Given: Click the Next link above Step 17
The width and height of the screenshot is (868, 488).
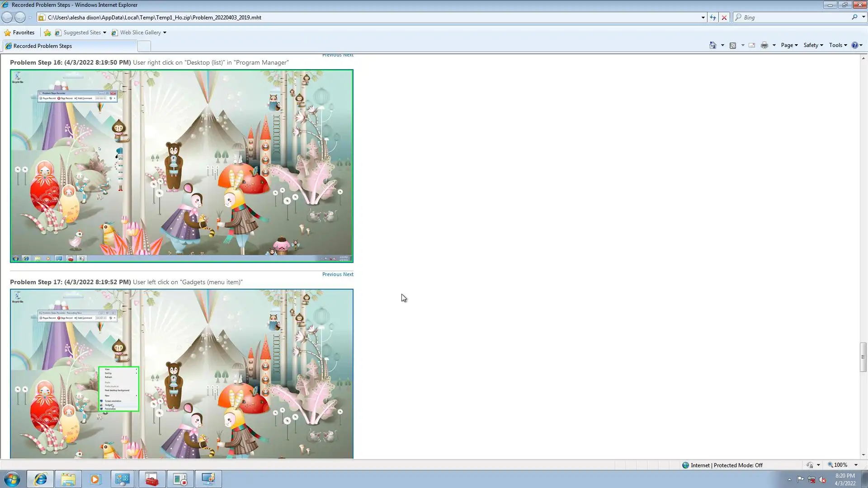Looking at the screenshot, I should (348, 274).
